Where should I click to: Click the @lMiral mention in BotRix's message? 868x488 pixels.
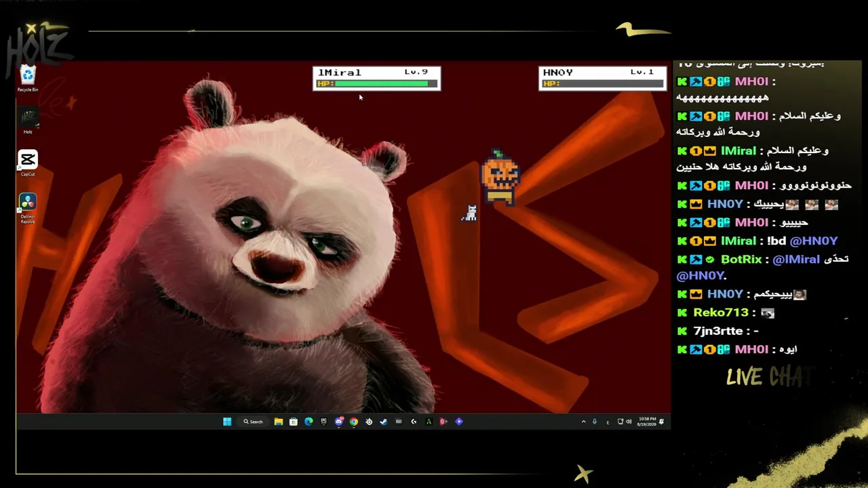point(796,260)
